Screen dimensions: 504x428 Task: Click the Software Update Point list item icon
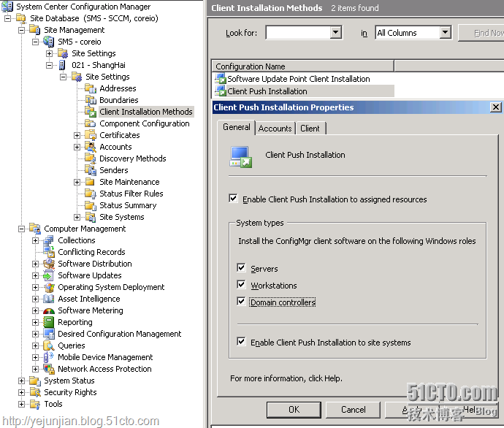[221, 79]
